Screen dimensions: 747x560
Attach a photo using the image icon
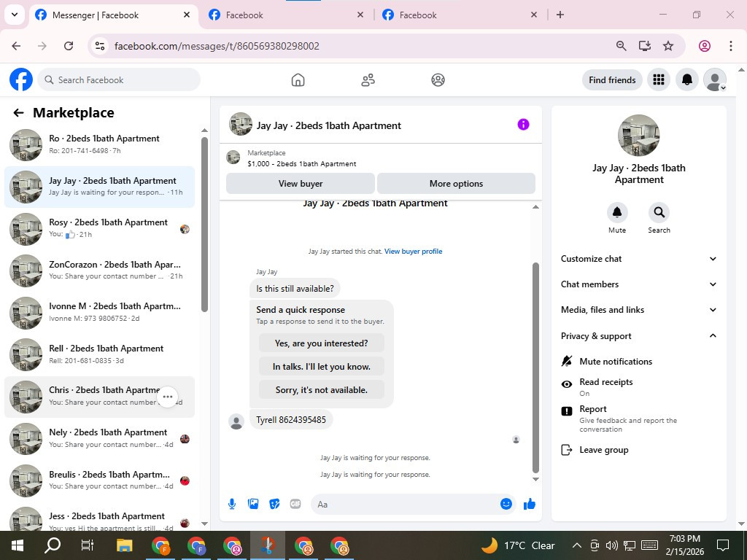click(253, 504)
